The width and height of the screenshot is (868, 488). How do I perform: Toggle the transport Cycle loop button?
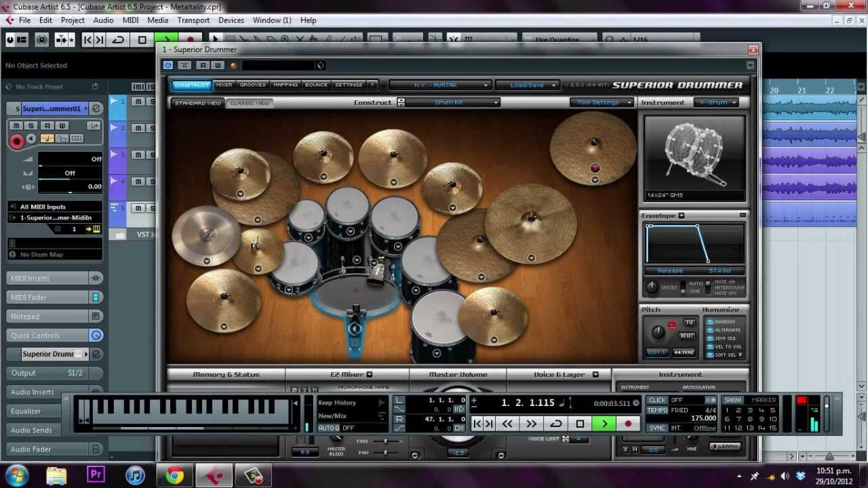coord(555,424)
